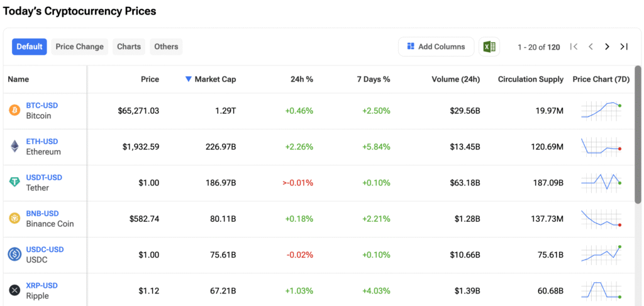
Task: Click the 7-day change +5.84%
Action: coord(376,147)
